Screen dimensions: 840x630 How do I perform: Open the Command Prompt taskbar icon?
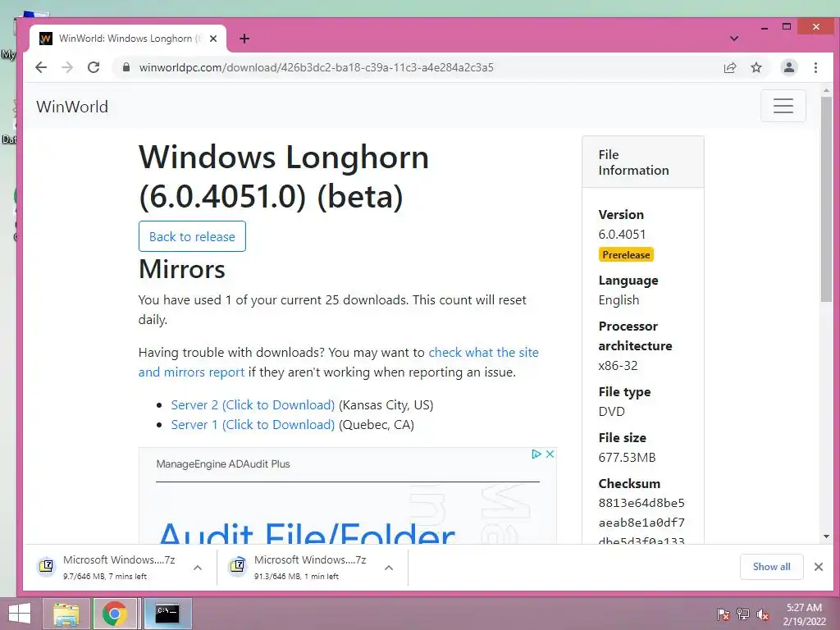point(167,614)
